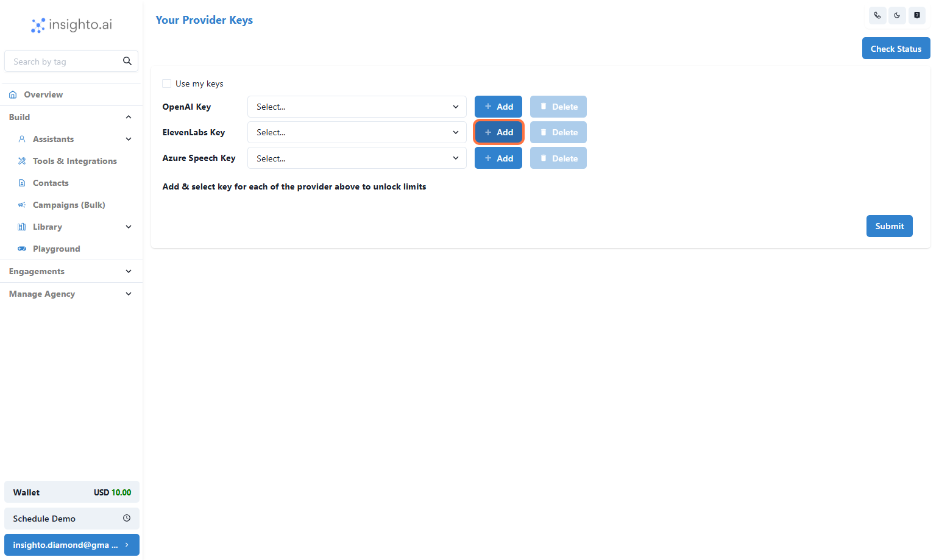Click the Library books icon
Screen dimensions: 939x560
point(22,227)
